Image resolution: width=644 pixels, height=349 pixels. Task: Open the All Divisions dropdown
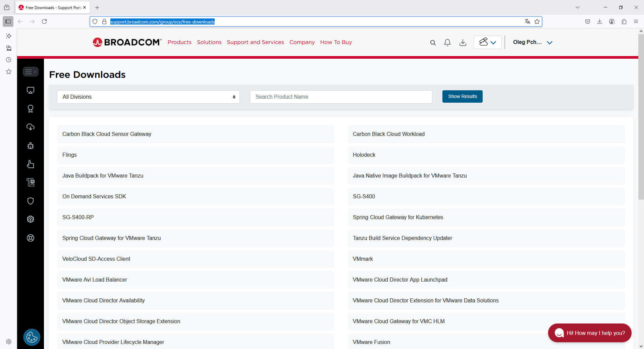(148, 97)
